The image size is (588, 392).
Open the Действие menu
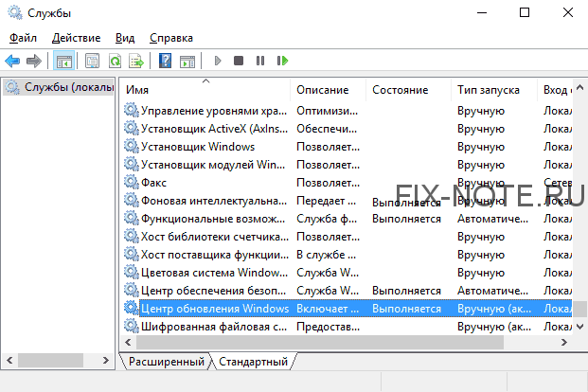coord(76,38)
